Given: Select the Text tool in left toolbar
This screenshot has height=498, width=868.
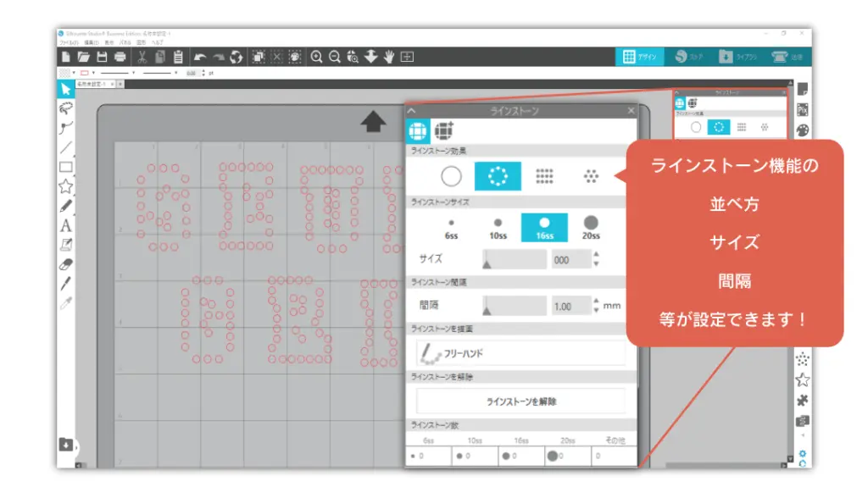Looking at the screenshot, I should (x=65, y=226).
